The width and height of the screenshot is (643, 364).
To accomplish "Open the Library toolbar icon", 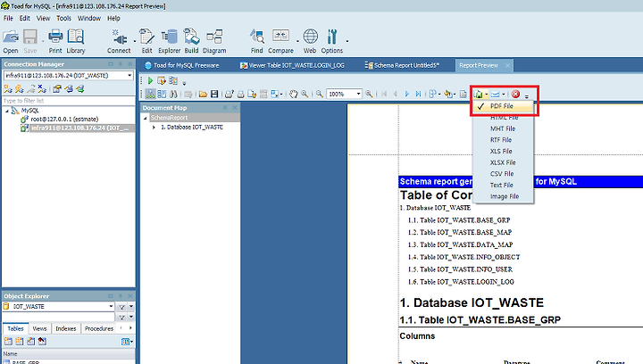I will click(76, 37).
